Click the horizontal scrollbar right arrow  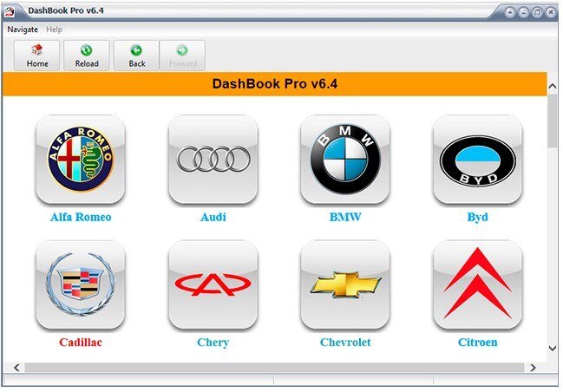pos(534,368)
